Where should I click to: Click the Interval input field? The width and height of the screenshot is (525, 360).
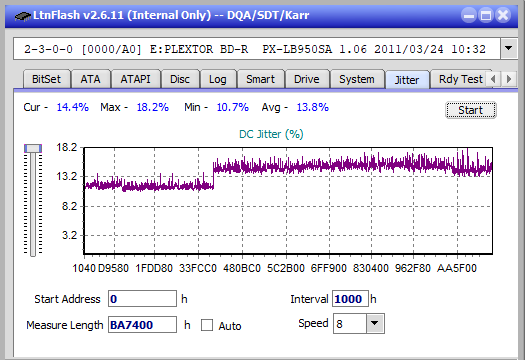click(350, 299)
